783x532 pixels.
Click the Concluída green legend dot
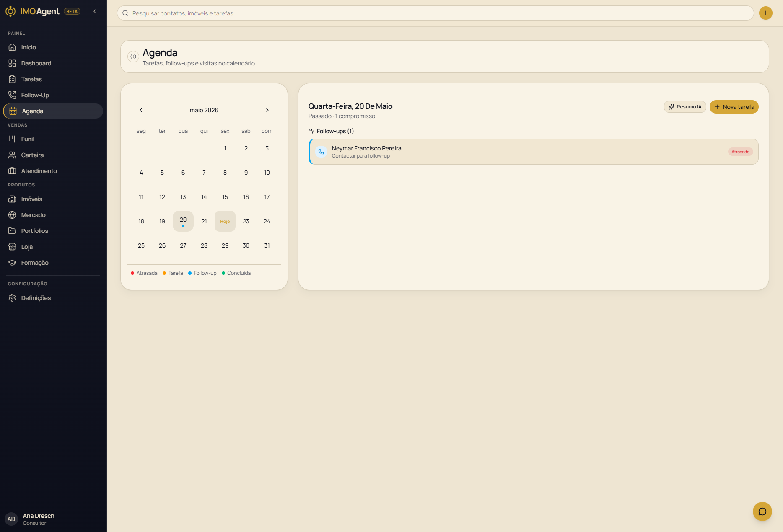223,273
